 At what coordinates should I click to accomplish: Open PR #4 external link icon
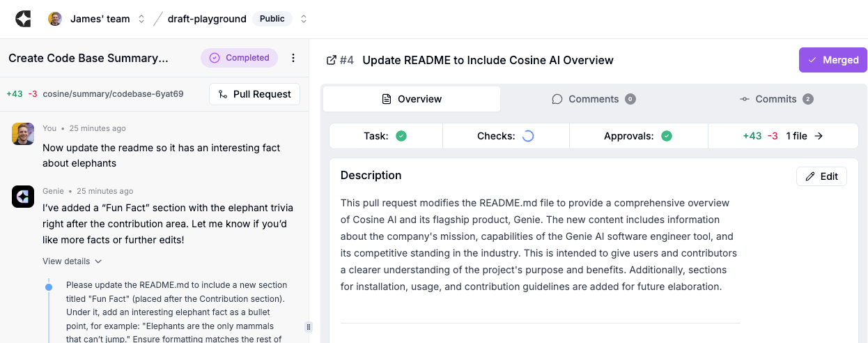(332, 60)
